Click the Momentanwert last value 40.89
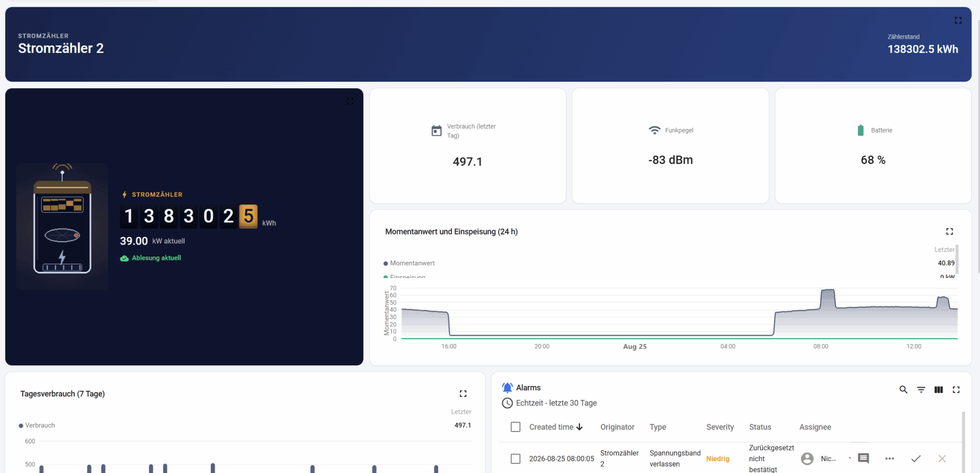The height and width of the screenshot is (473, 980). pos(946,263)
